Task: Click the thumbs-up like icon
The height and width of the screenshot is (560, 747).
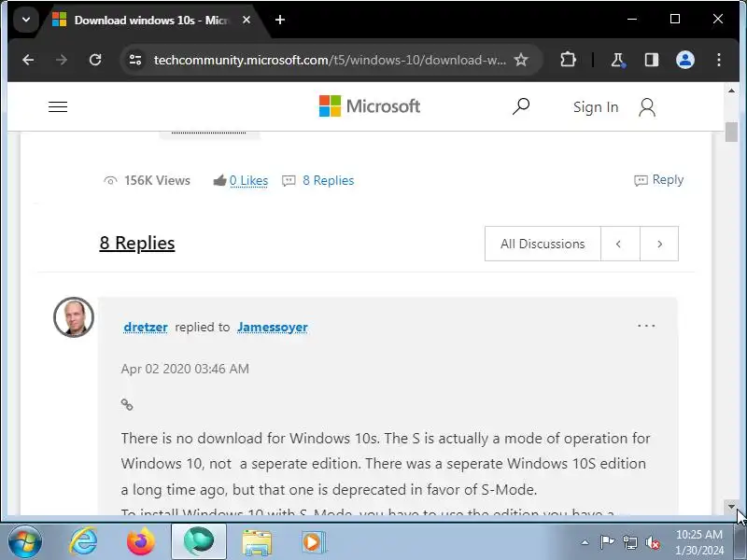Action: coord(219,180)
